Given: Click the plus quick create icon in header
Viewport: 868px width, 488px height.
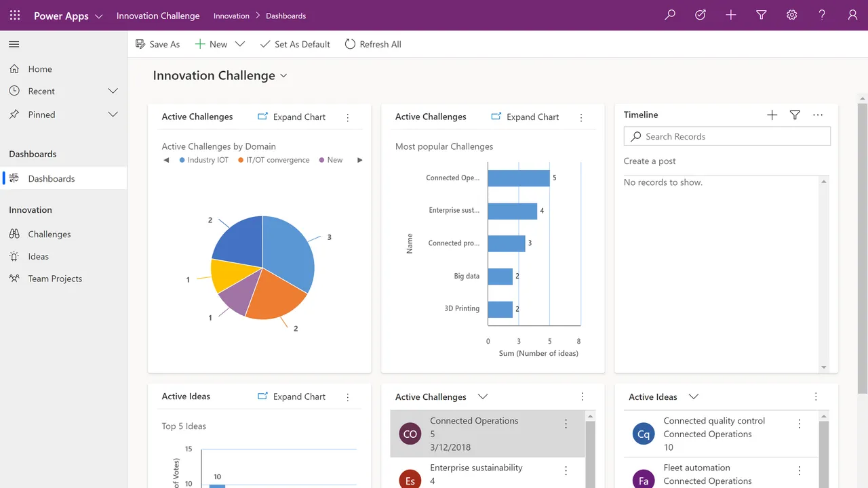Looking at the screenshot, I should point(730,15).
